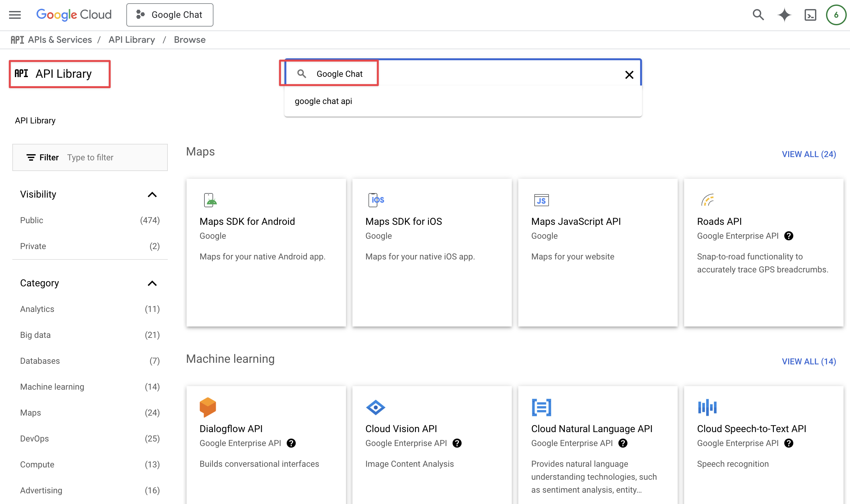Open the Gemini sparkle assistant icon
The image size is (850, 504).
pos(784,15)
